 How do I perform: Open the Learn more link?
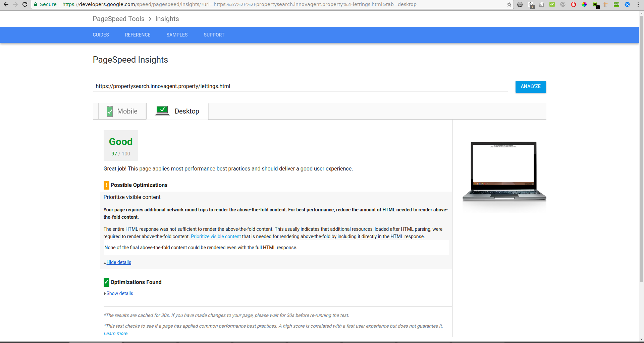(115, 333)
